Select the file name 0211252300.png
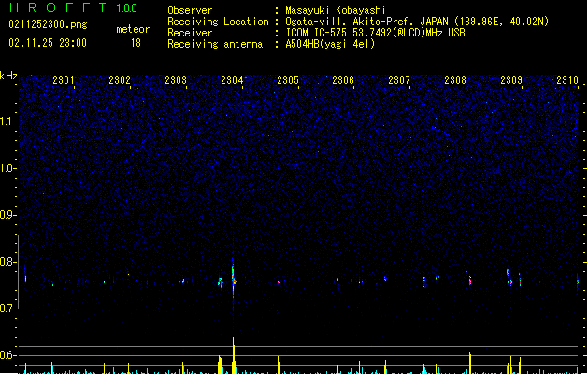The height and width of the screenshot is (374, 588). [48, 24]
